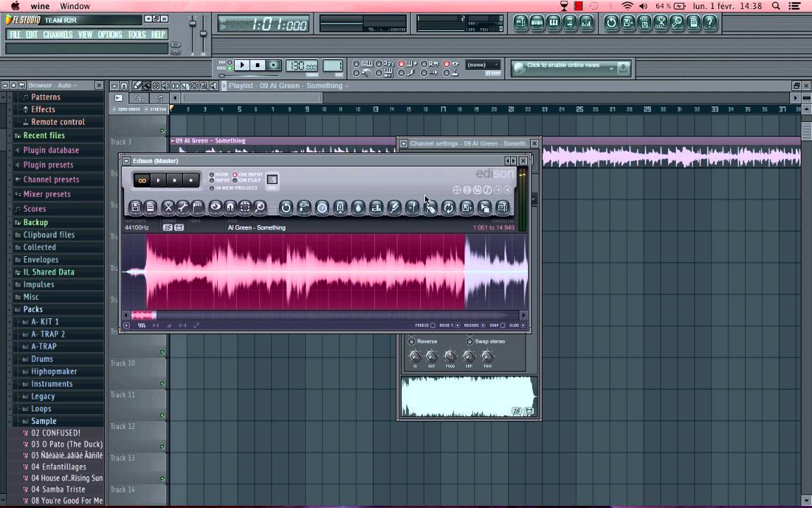The width and height of the screenshot is (812, 508).
Task: Open the FILE menu
Action: (15, 34)
